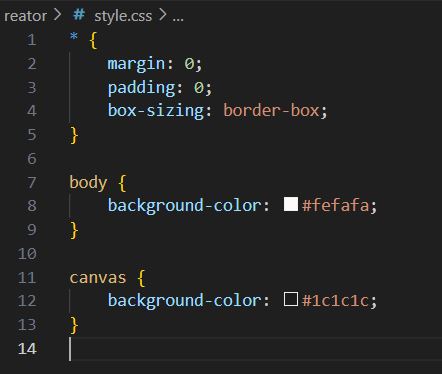Click the '#1c1c1c' hex value text
442x374 pixels.
(x=336, y=300)
